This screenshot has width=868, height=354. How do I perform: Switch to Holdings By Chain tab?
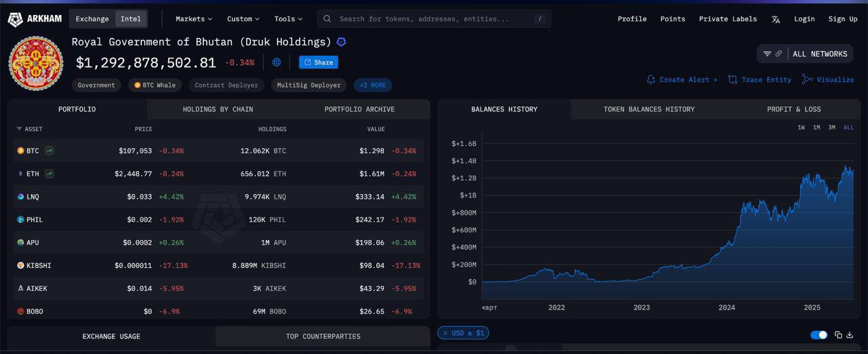pos(218,109)
